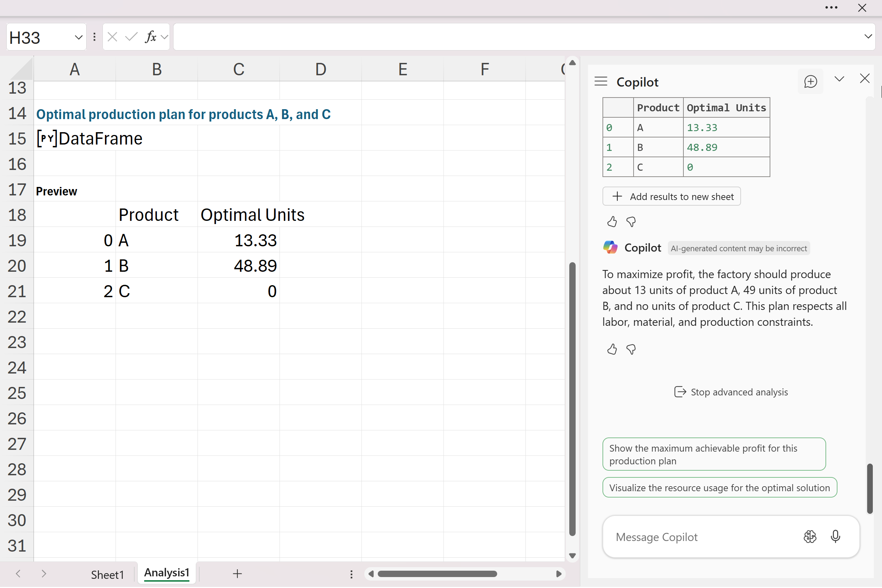Choose the maximum achievable profit suggestion
This screenshot has height=588, width=882.
[x=714, y=454]
